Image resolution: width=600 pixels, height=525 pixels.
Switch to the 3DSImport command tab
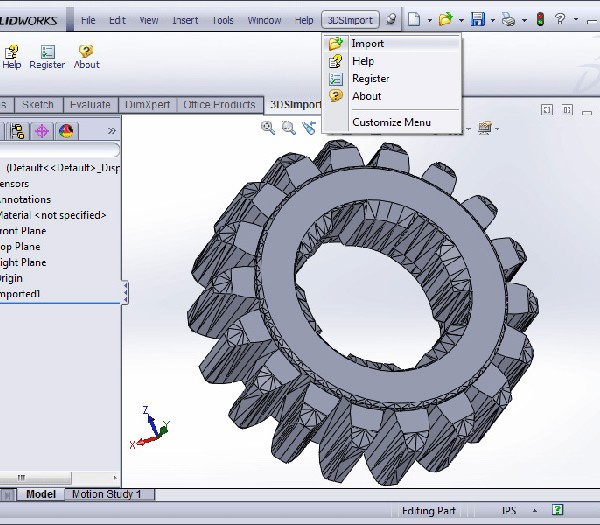pyautogui.click(x=294, y=105)
